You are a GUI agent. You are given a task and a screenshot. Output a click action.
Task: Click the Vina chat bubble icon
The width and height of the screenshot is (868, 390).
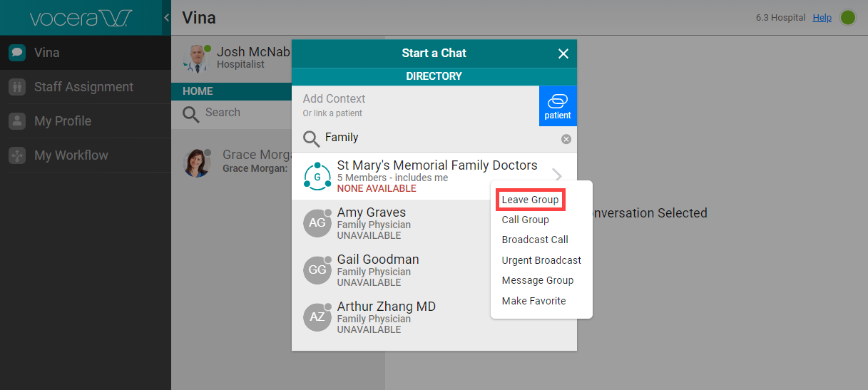tap(17, 53)
